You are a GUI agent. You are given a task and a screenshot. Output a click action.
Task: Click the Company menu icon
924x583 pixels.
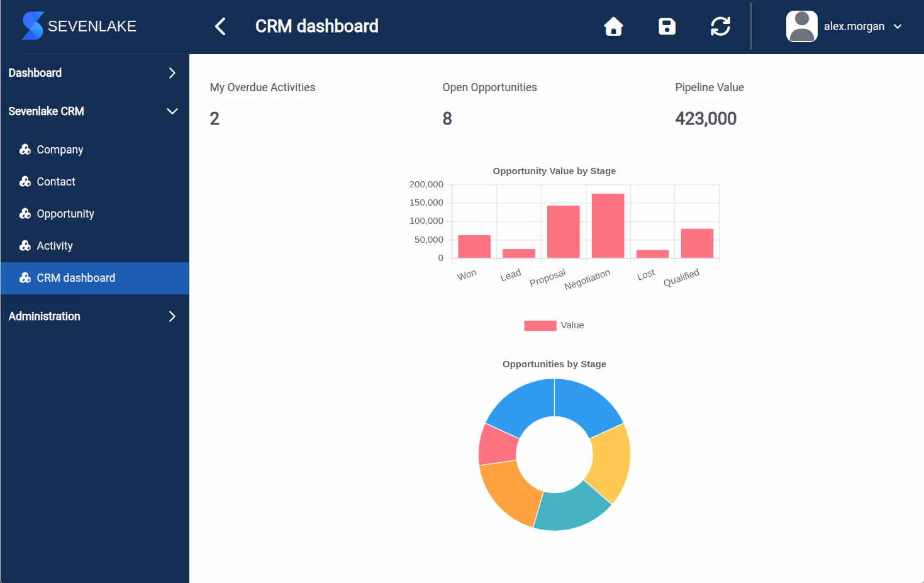(25, 150)
